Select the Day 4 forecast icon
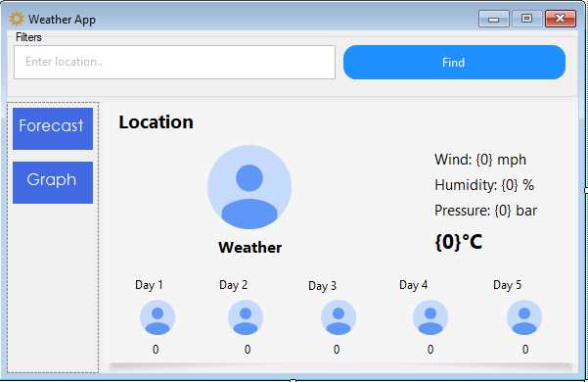 coord(430,317)
